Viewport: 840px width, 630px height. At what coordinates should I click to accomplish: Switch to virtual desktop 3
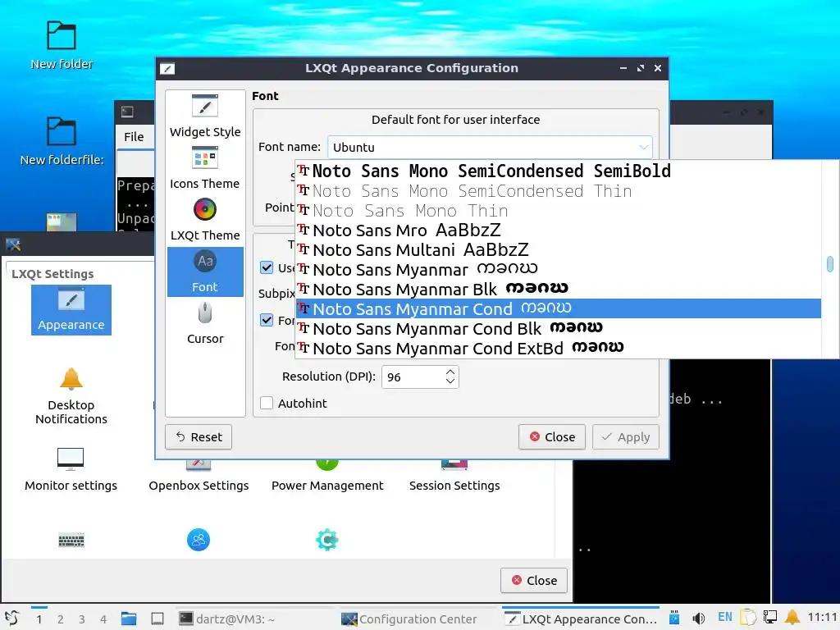[82, 619]
